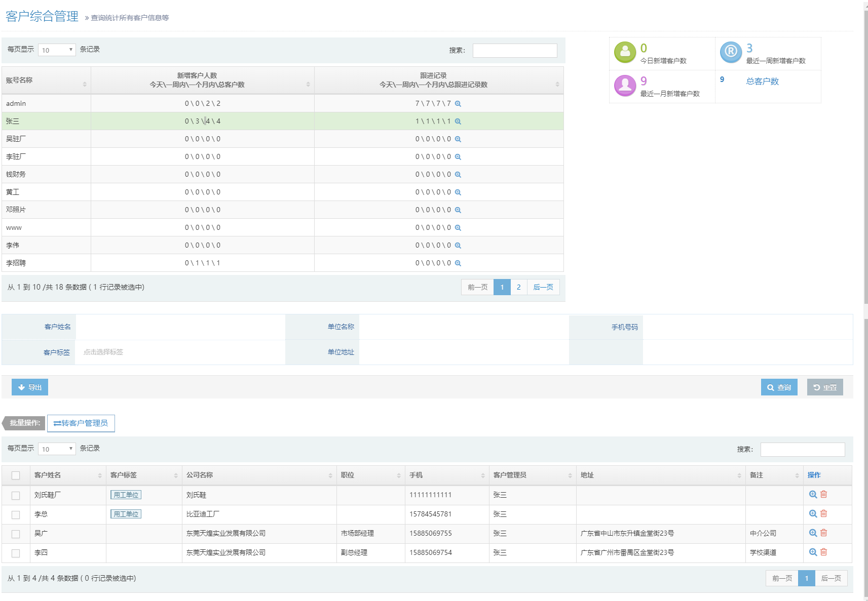Open top table records-per-page dropdown
The width and height of the screenshot is (868, 601).
coord(57,50)
